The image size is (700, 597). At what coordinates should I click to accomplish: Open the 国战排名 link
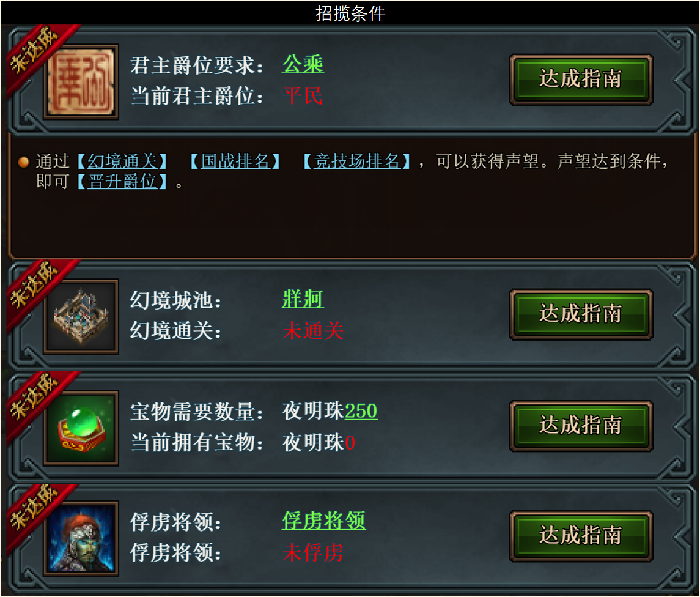tap(235, 161)
